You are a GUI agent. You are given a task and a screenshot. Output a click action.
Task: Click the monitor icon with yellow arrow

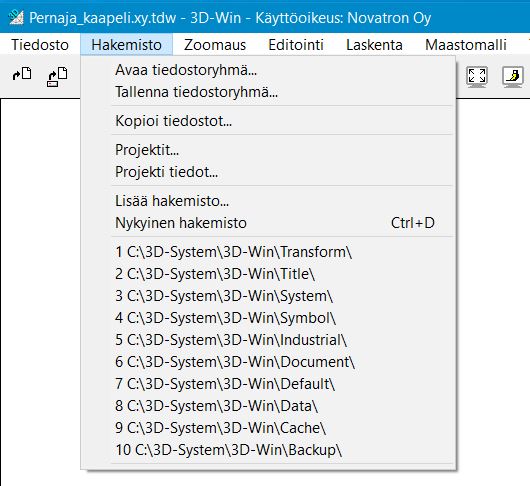(x=513, y=76)
